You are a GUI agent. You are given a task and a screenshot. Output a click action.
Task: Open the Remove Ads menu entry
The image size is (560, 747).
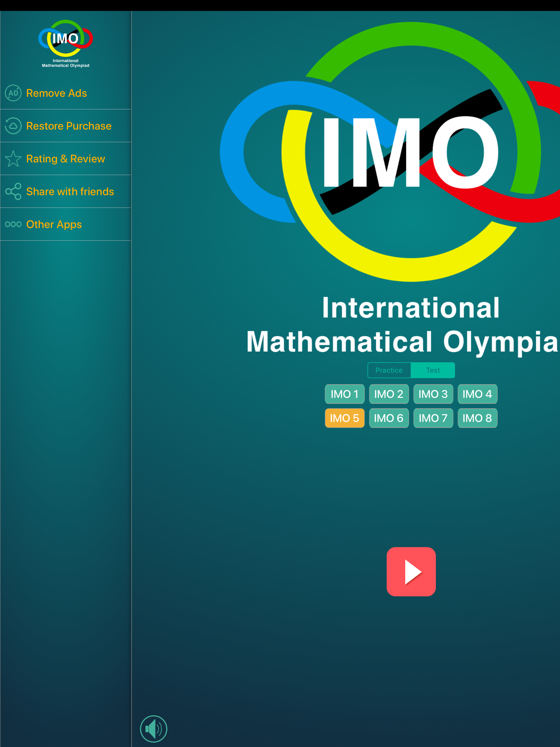(x=66, y=93)
